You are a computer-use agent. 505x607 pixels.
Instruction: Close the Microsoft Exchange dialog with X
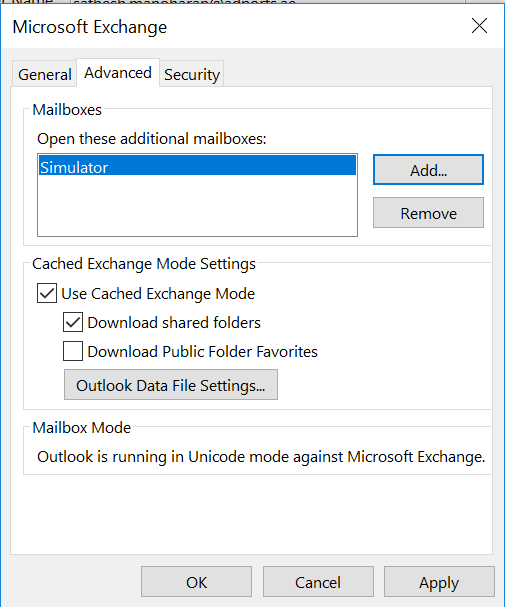479,26
